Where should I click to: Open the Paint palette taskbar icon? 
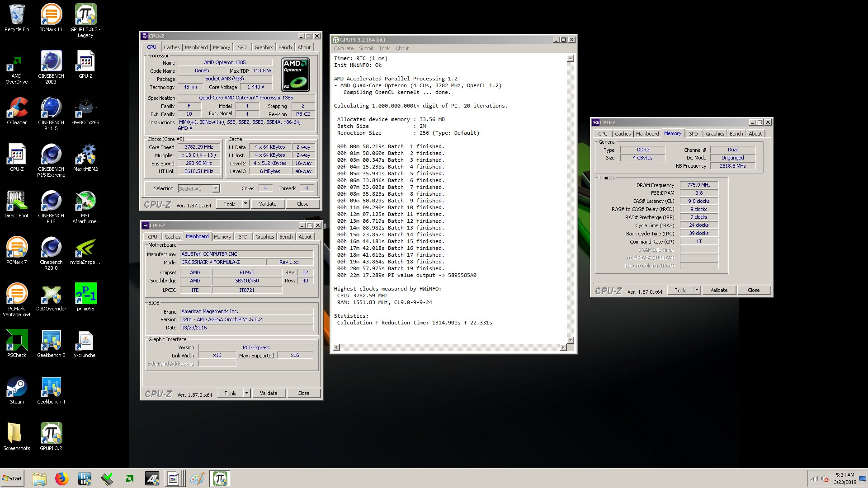tap(197, 479)
